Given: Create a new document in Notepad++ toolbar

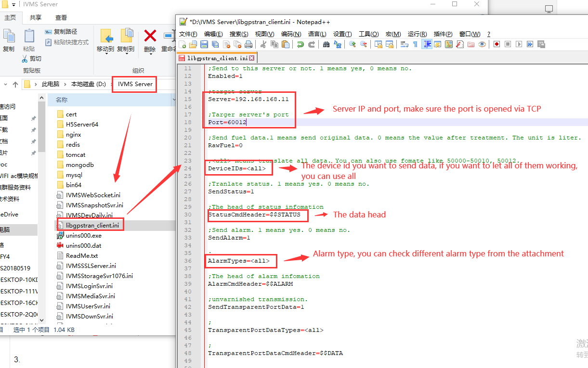Looking at the screenshot, I should [x=183, y=44].
